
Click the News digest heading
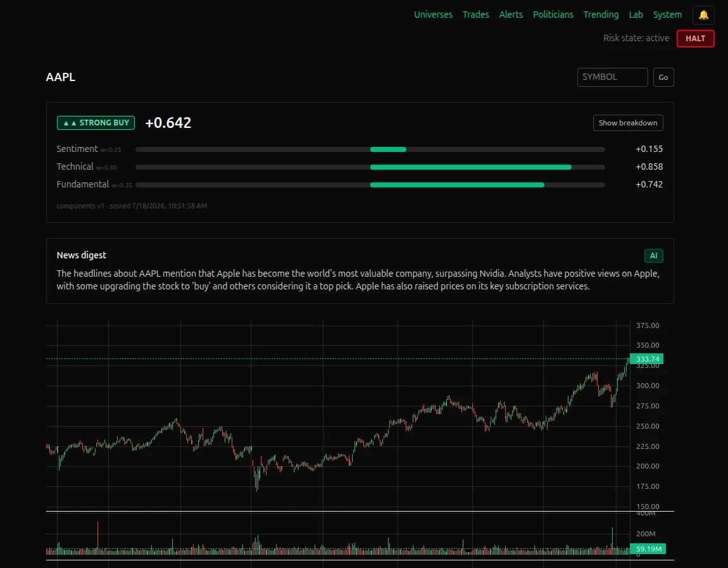[81, 255]
